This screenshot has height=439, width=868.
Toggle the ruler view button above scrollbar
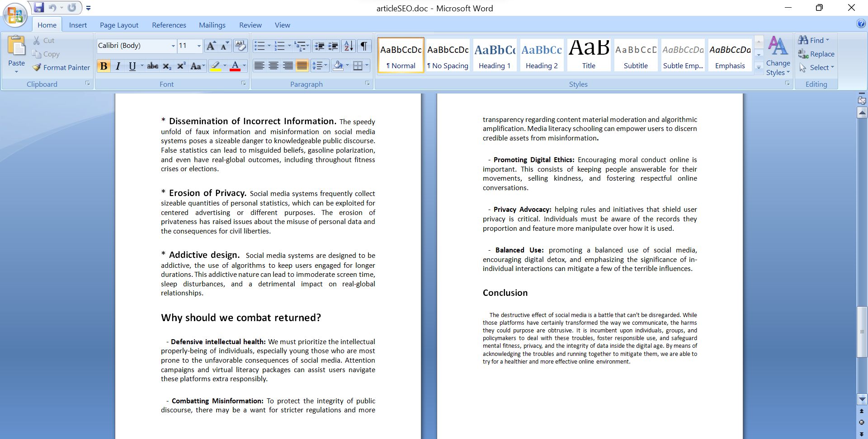click(862, 100)
